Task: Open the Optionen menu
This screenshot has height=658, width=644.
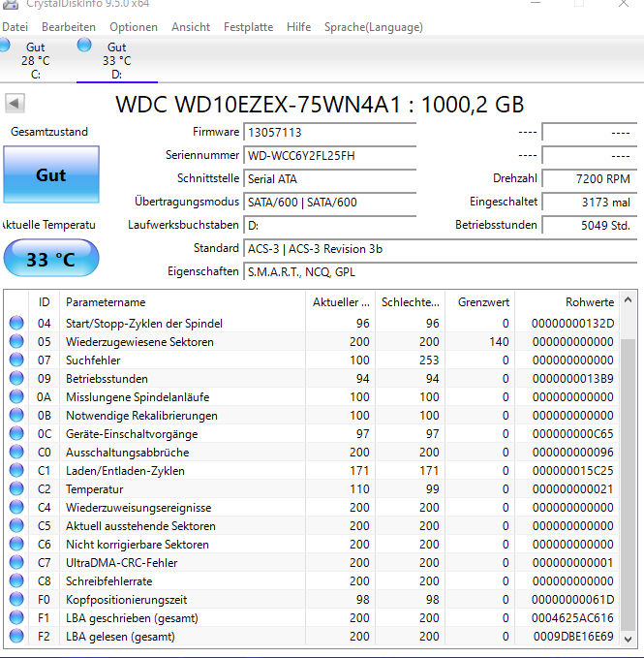Action: pos(134,27)
